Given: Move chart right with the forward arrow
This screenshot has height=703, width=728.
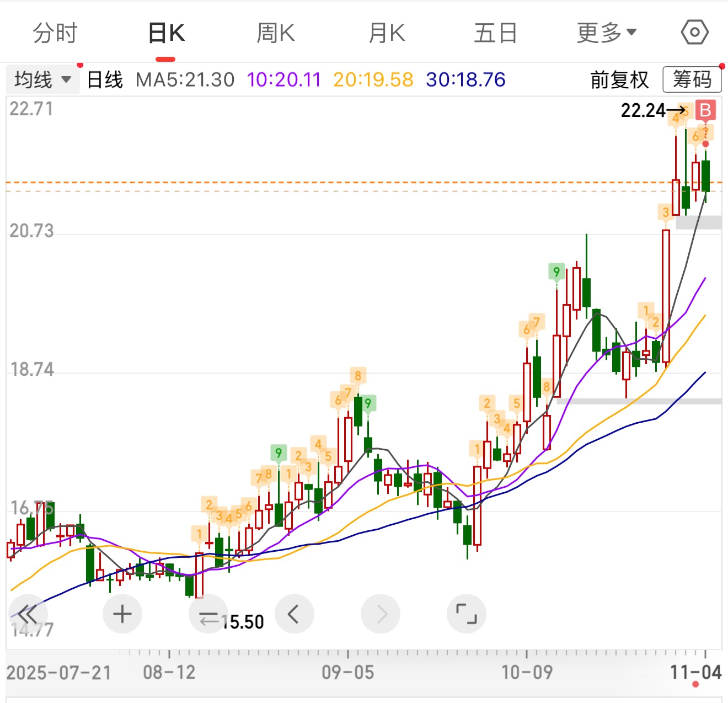Looking at the screenshot, I should coord(381,614).
